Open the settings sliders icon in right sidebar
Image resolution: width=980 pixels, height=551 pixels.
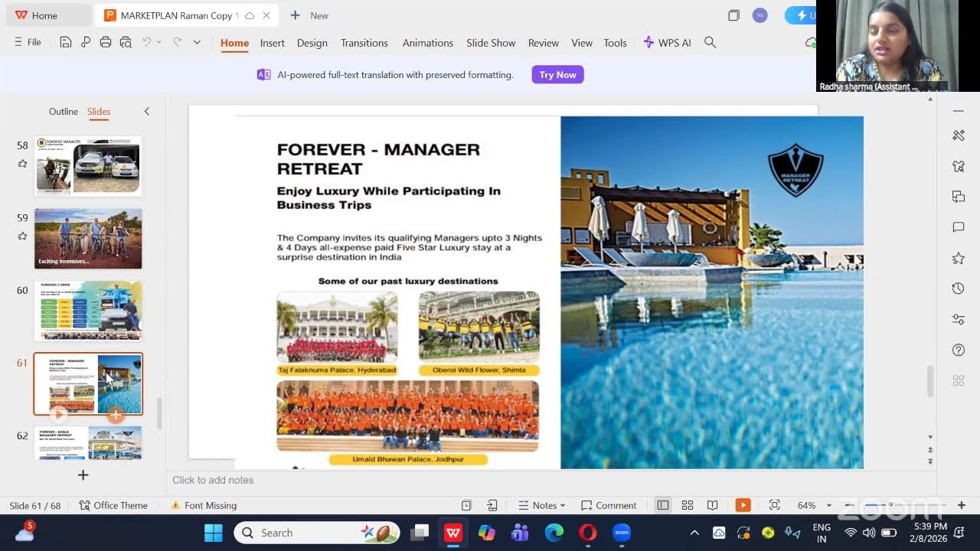[959, 319]
